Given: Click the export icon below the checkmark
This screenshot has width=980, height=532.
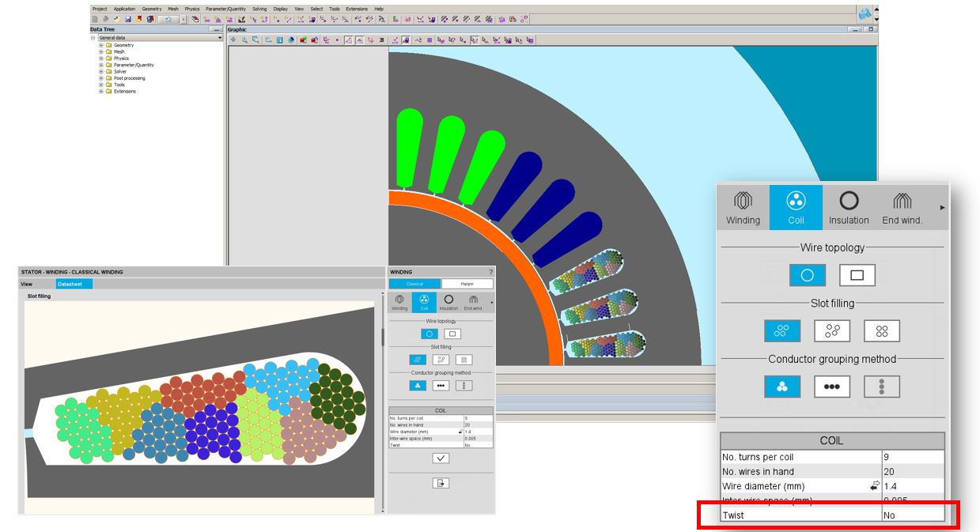Looking at the screenshot, I should click(x=441, y=483).
